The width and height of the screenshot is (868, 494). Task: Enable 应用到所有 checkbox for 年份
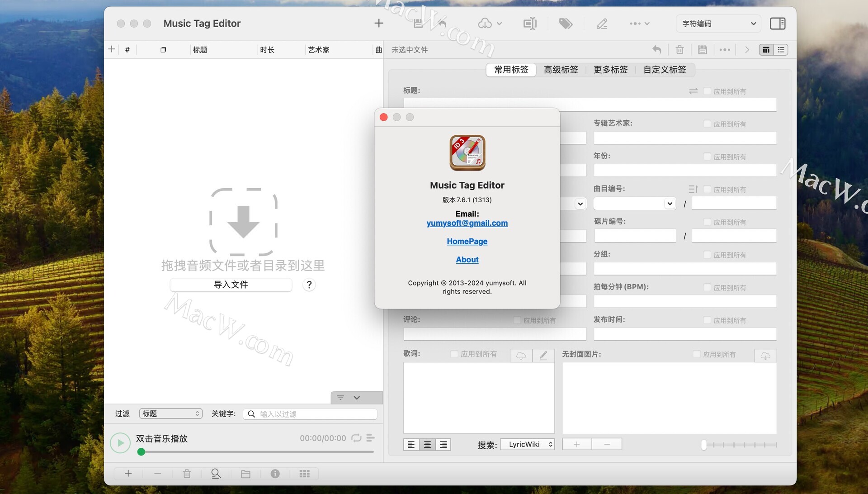[707, 157]
